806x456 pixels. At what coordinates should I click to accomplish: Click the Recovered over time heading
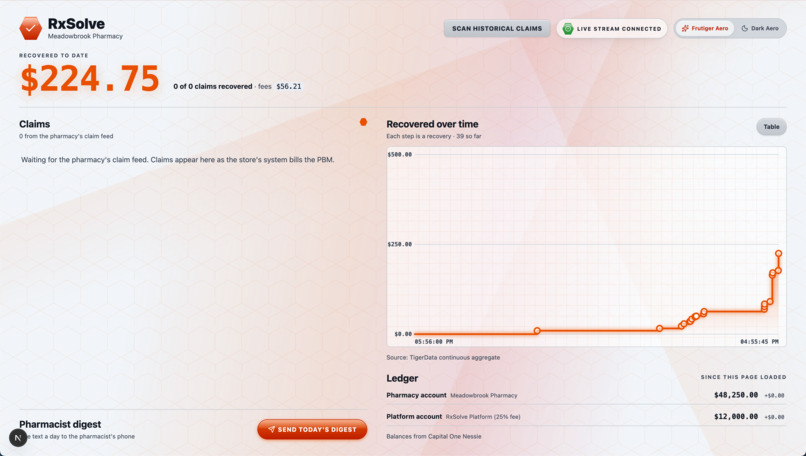click(x=432, y=124)
